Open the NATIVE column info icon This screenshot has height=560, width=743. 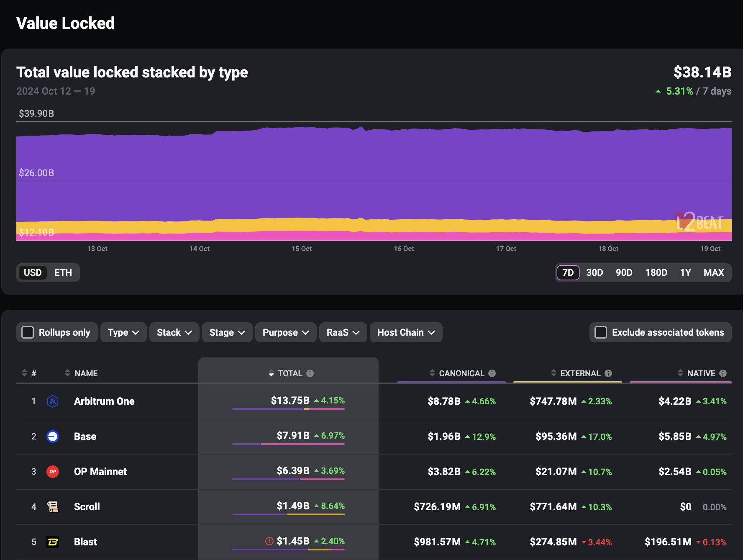pyautogui.click(x=723, y=373)
